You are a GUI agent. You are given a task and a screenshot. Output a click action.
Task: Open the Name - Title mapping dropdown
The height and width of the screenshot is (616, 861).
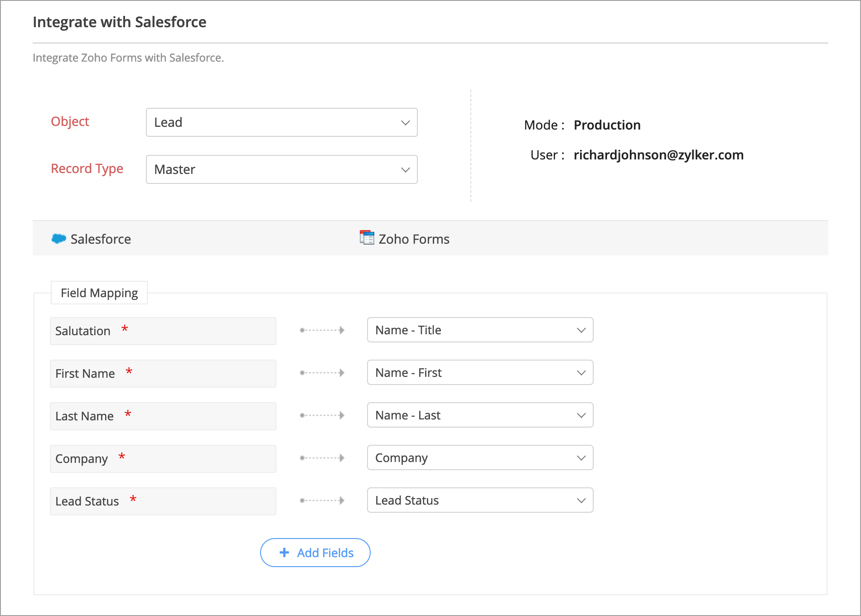[480, 330]
